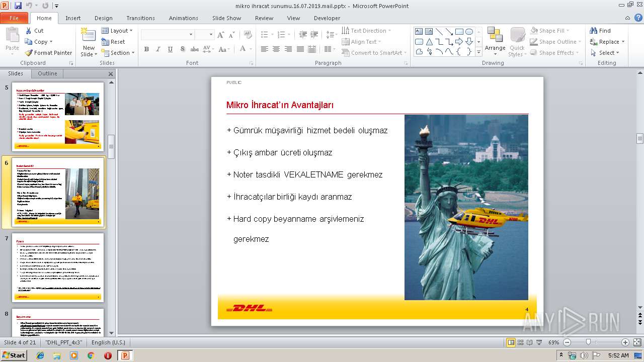Select the Rectangle shape in gallery
Screen dimensions: 644x362
459,32
